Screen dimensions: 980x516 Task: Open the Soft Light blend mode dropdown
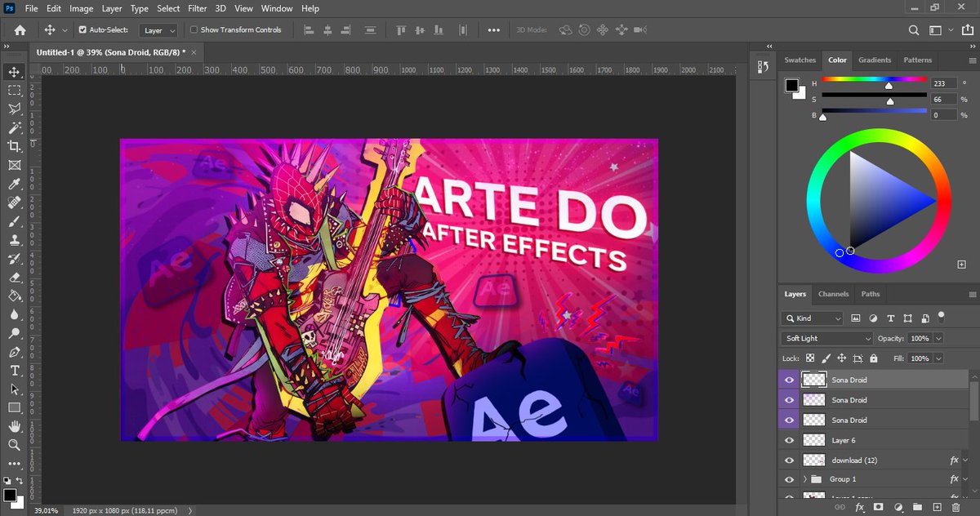(827, 338)
